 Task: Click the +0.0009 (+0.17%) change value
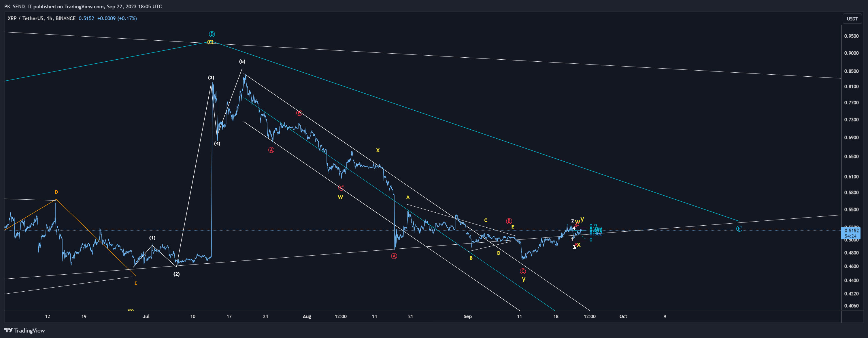(x=117, y=18)
